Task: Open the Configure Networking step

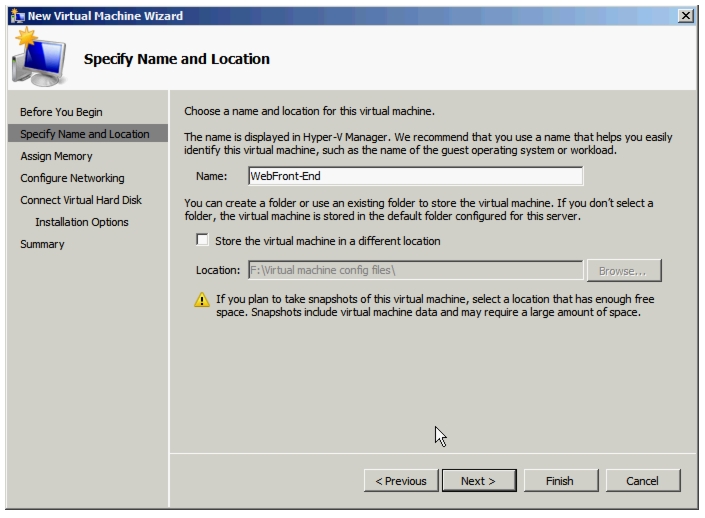Action: [x=72, y=178]
